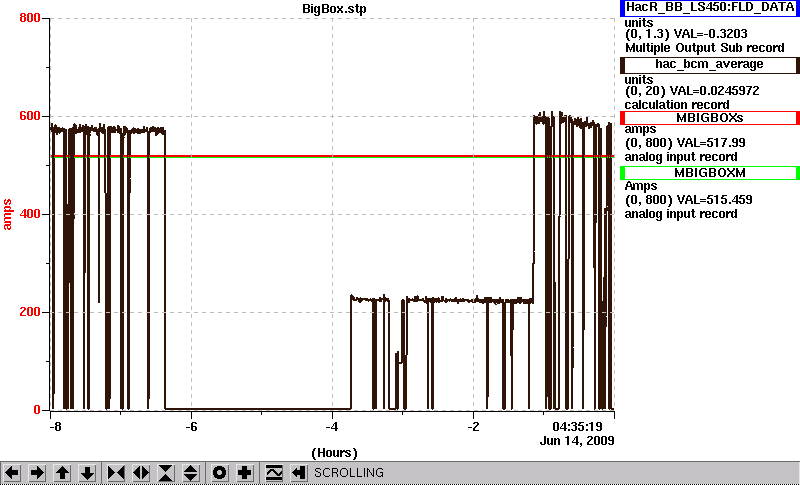Click the (Hours) x-axis label
The image size is (800, 485).
[334, 453]
